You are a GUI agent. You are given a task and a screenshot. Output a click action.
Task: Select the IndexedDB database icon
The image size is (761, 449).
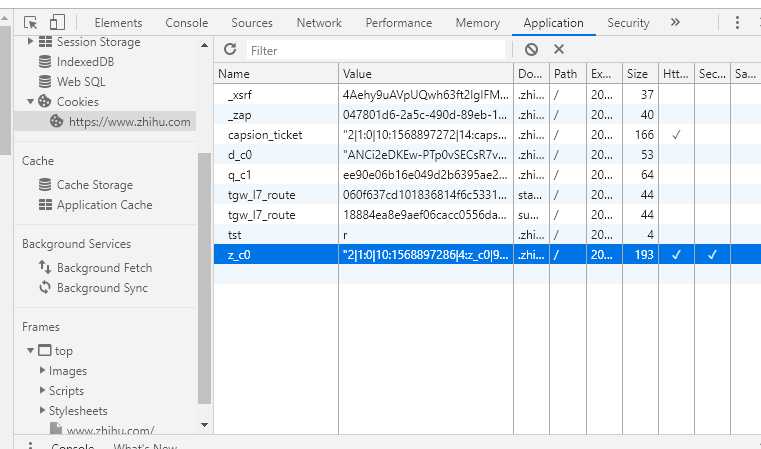[45, 62]
